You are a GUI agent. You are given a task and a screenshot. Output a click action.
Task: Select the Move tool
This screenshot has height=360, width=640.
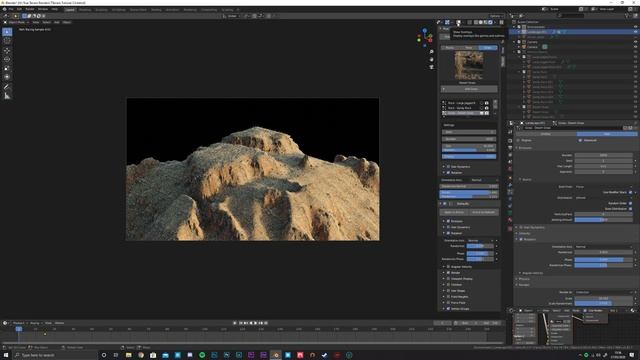pos(7,51)
